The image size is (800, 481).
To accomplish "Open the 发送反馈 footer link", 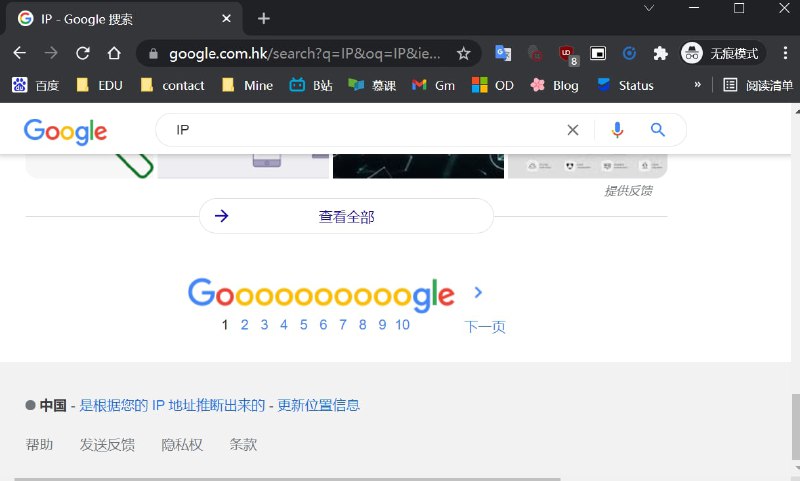I will point(107,445).
